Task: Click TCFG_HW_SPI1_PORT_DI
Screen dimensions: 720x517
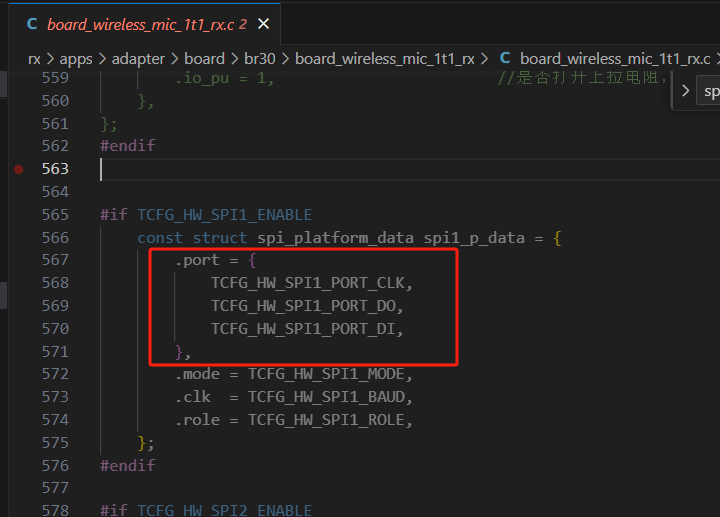Action: pyautogui.click(x=303, y=329)
